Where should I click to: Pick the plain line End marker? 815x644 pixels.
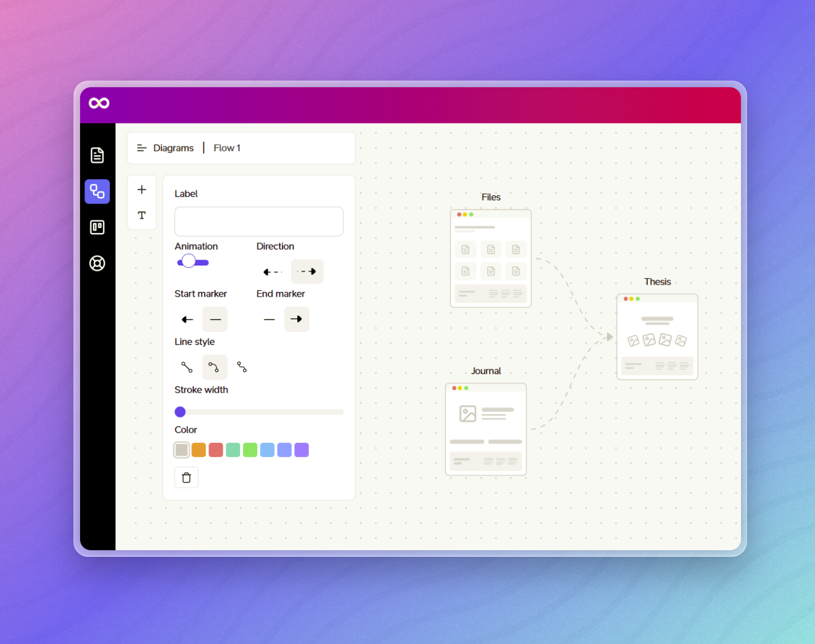point(269,319)
